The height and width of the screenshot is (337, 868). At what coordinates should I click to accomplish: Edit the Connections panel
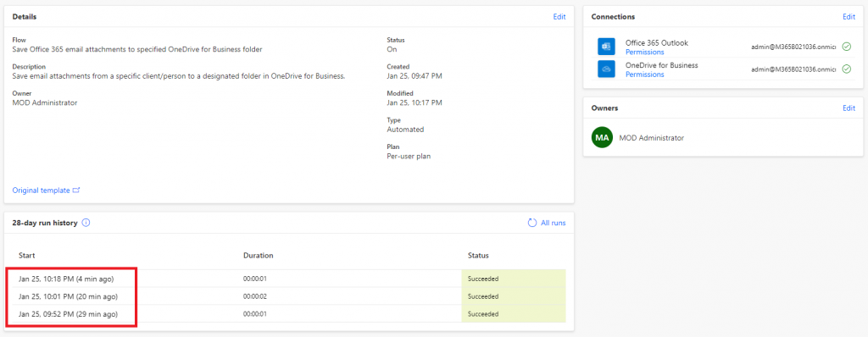tap(849, 17)
